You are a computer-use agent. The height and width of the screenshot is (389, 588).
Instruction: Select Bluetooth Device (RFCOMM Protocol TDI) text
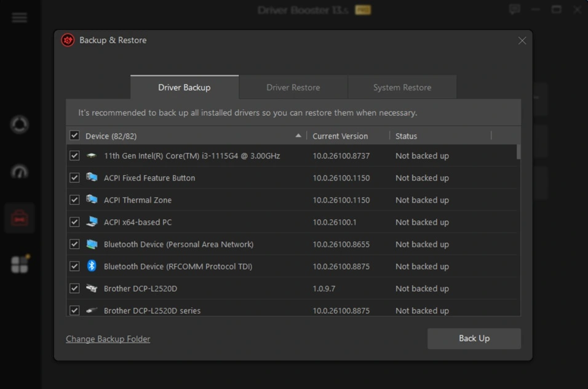point(178,267)
